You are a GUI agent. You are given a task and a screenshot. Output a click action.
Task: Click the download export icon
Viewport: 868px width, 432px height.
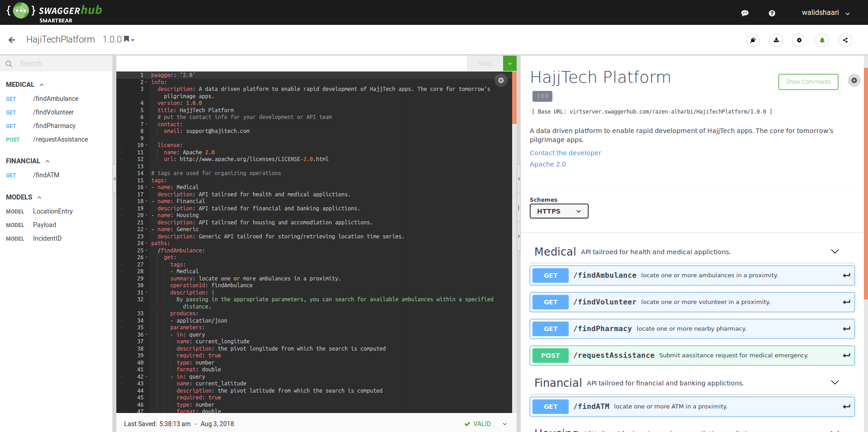776,40
